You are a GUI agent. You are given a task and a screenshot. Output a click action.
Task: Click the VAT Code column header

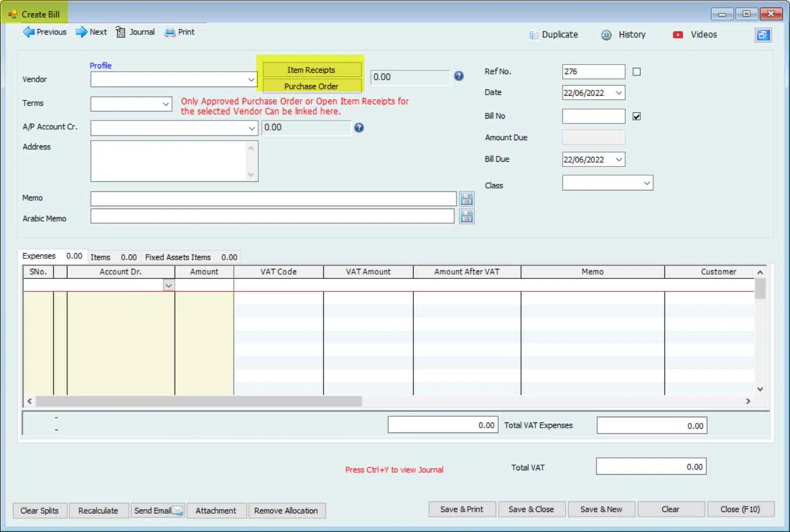click(x=278, y=272)
